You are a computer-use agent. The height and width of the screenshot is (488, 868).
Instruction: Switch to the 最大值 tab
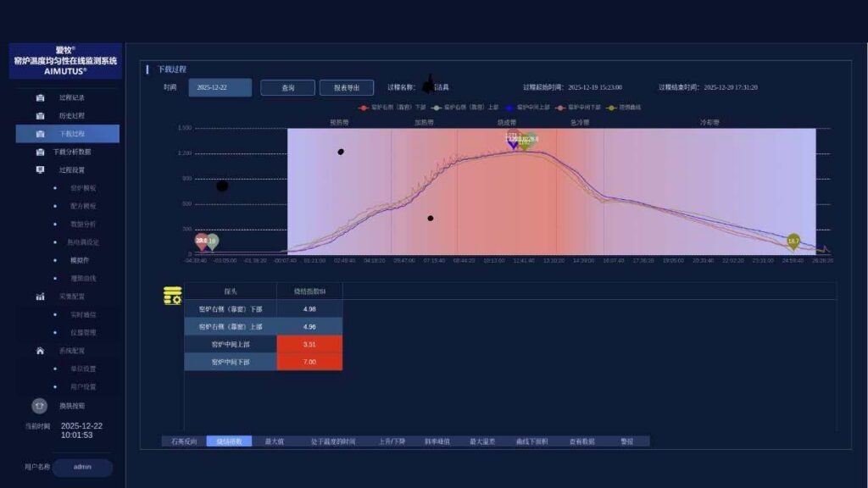[x=273, y=441]
